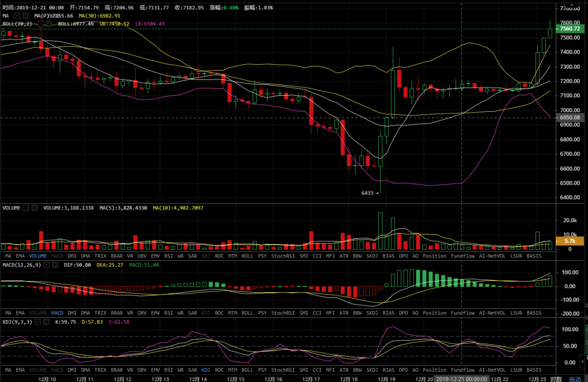Open MACD(12,26,9) settings gear

(x=47, y=265)
